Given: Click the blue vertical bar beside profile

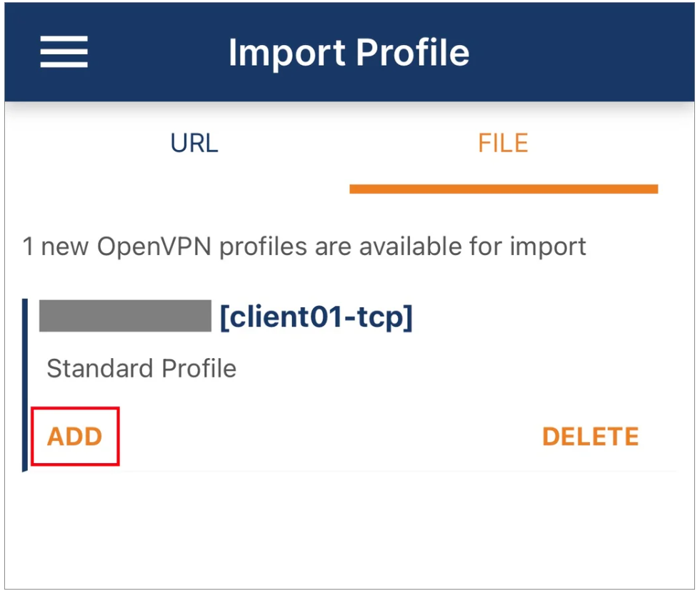Looking at the screenshot, I should point(25,385).
